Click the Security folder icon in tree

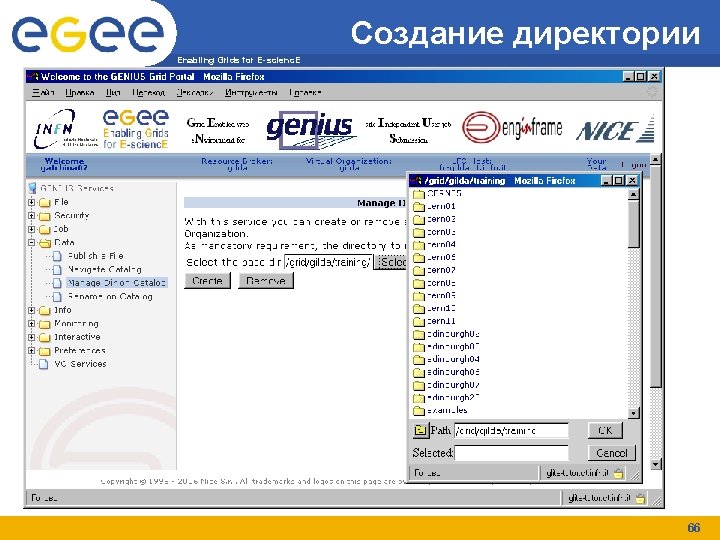click(x=45, y=216)
